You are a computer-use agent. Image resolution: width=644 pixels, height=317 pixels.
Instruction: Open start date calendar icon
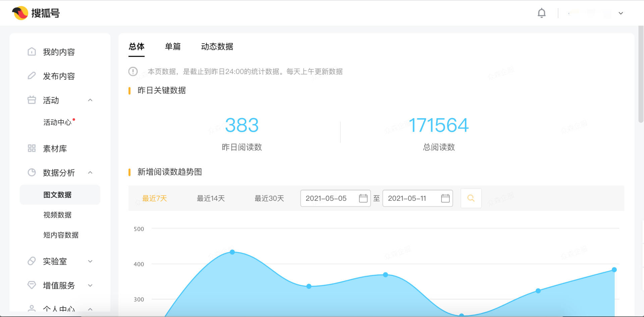[x=363, y=198]
